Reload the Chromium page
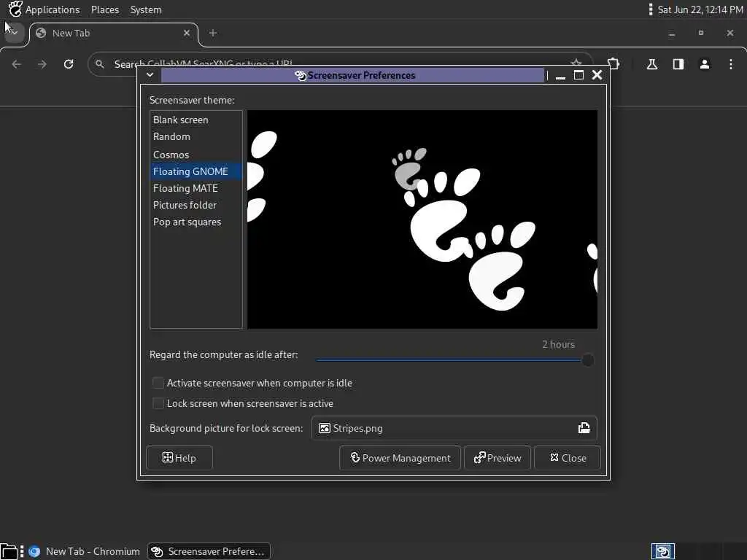Image resolution: width=747 pixels, height=560 pixels. 69,64
